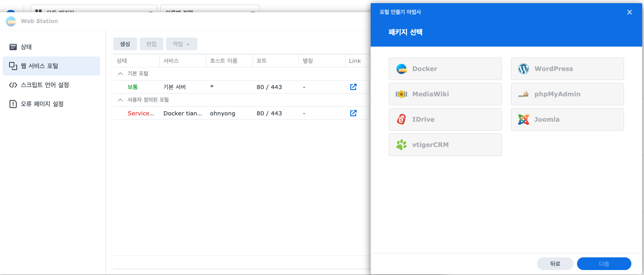The height and width of the screenshot is (275, 644).
Task: Click the 기본 서버 service cell
Action: click(175, 87)
